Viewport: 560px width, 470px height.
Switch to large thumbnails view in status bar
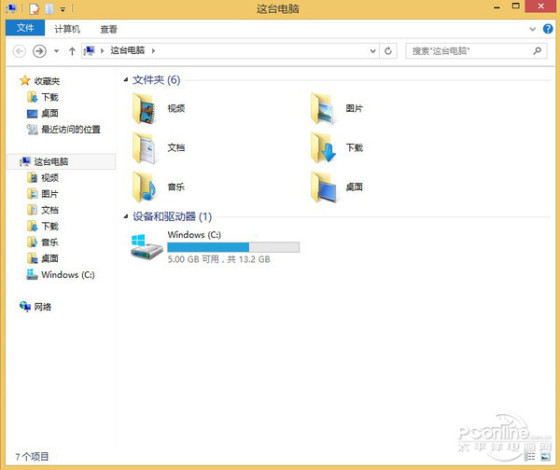point(545,456)
